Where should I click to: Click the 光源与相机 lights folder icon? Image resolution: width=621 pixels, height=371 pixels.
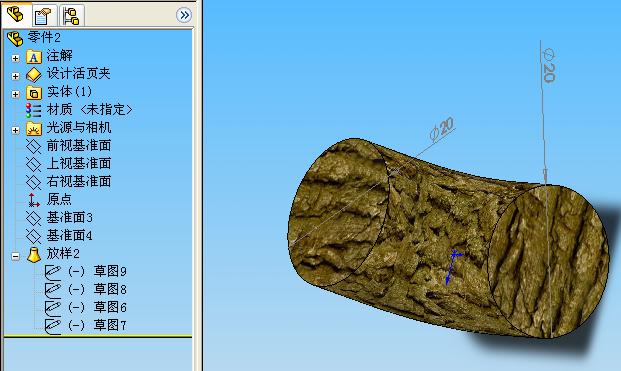tap(34, 129)
